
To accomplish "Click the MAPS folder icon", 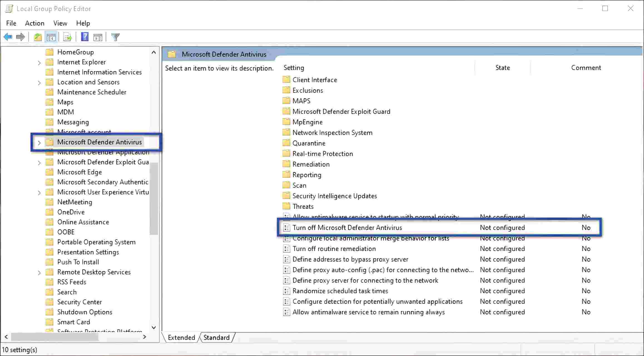I will click(x=286, y=101).
